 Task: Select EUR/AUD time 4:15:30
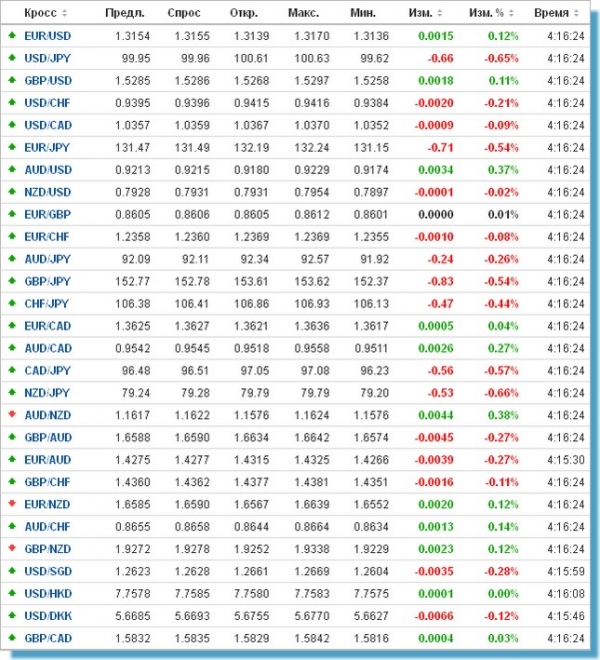pos(566,460)
